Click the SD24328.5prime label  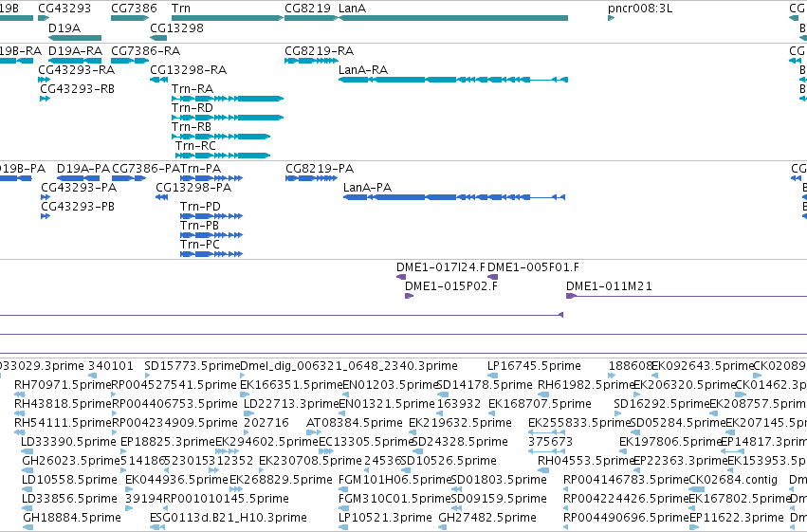click(x=460, y=442)
